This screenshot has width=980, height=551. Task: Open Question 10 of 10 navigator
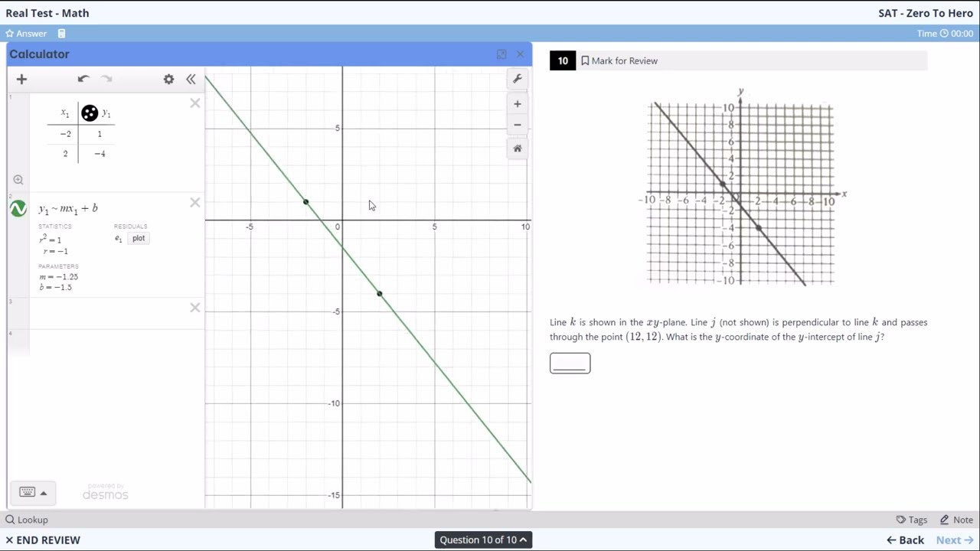click(483, 540)
